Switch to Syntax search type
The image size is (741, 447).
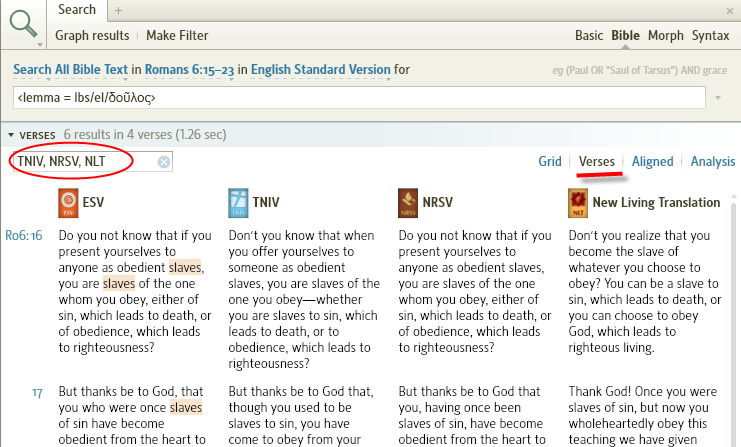(710, 35)
